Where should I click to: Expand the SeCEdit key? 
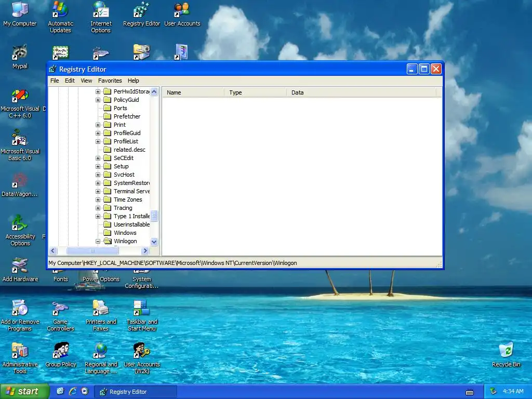point(98,158)
